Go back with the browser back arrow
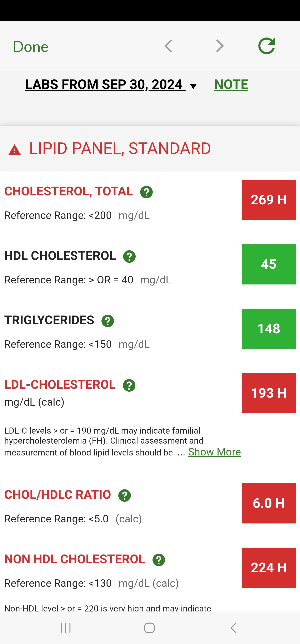The width and height of the screenshot is (300, 644). pyautogui.click(x=169, y=46)
